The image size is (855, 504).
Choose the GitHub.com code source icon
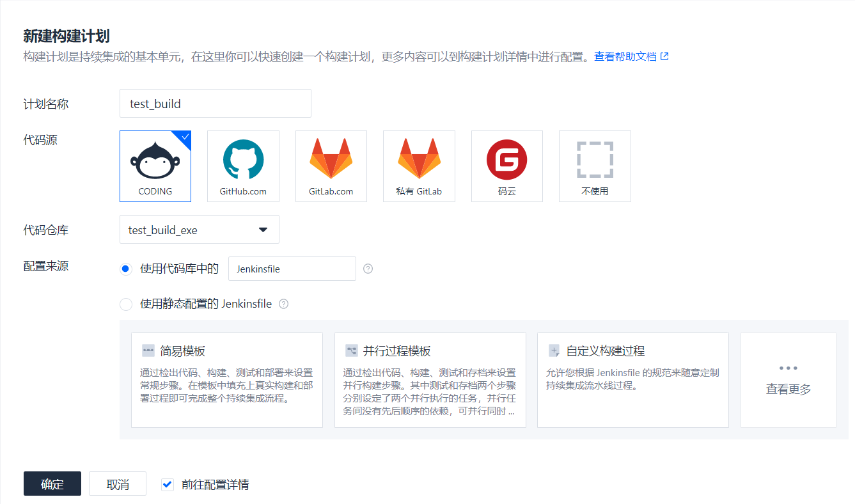coord(243,166)
